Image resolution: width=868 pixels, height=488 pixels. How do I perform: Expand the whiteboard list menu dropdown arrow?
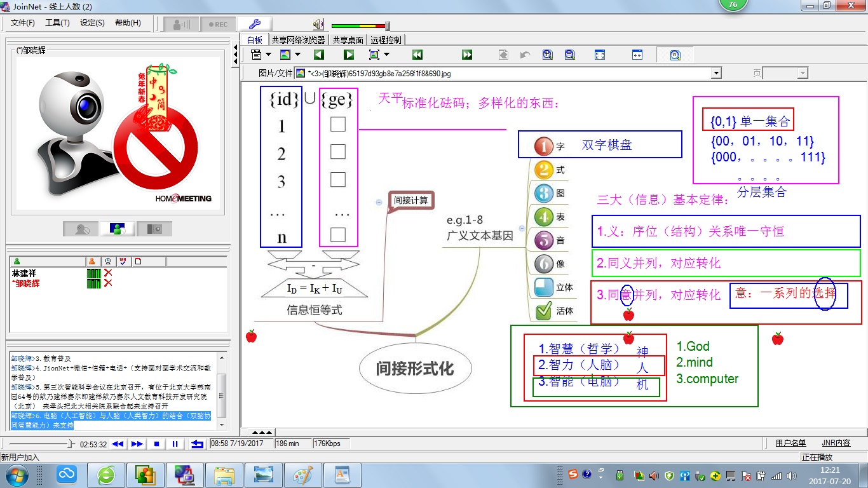coord(268,55)
